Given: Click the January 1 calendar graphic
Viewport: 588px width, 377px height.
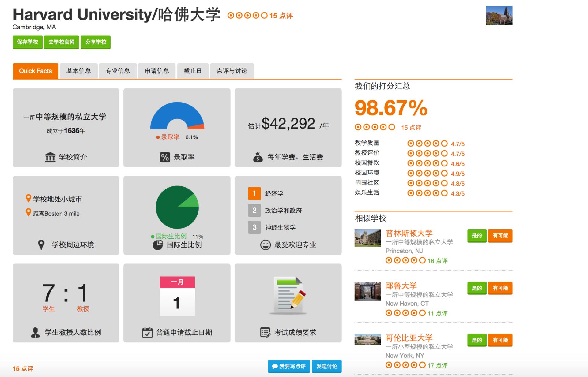Looking at the screenshot, I should [177, 296].
